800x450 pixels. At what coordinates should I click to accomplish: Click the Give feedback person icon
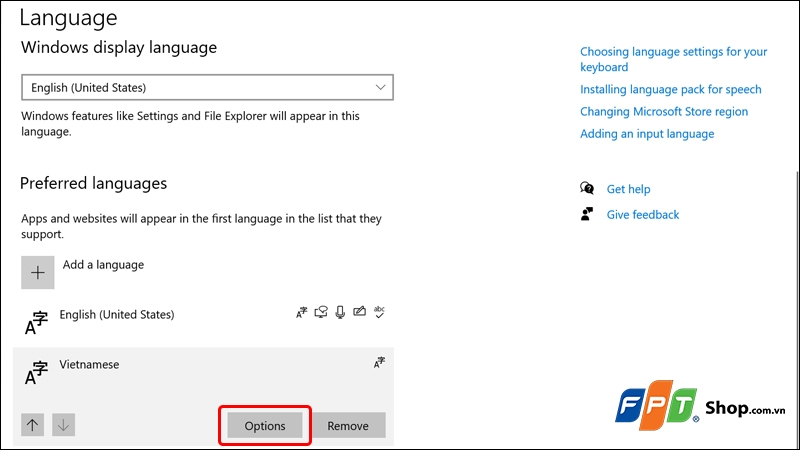coord(587,214)
